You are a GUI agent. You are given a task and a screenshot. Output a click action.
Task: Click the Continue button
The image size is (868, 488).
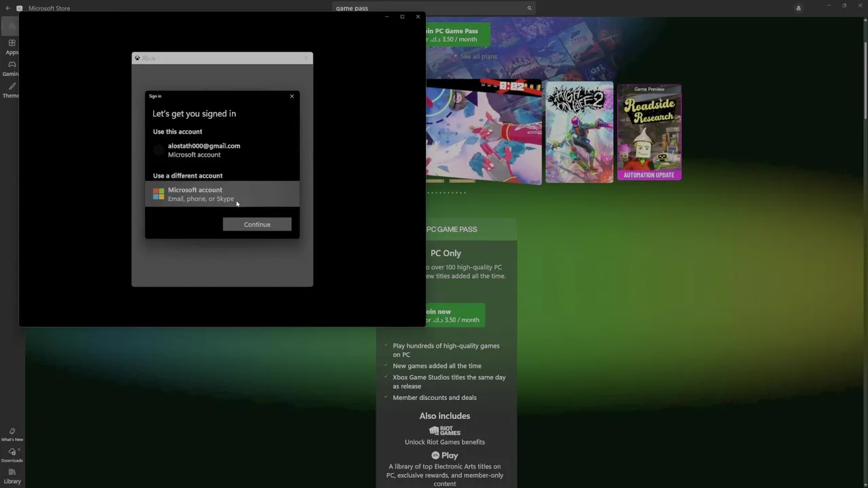(257, 224)
